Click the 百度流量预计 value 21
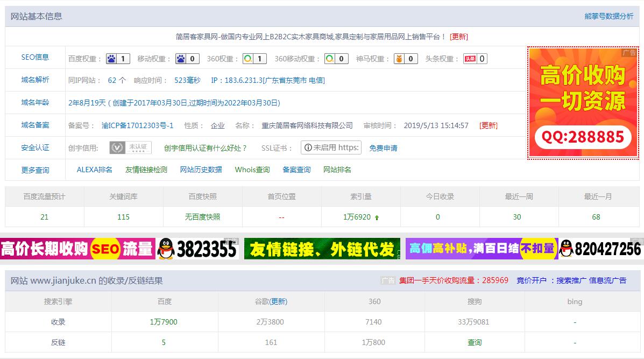Image resolution: width=644 pixels, height=359 pixels. (44, 217)
